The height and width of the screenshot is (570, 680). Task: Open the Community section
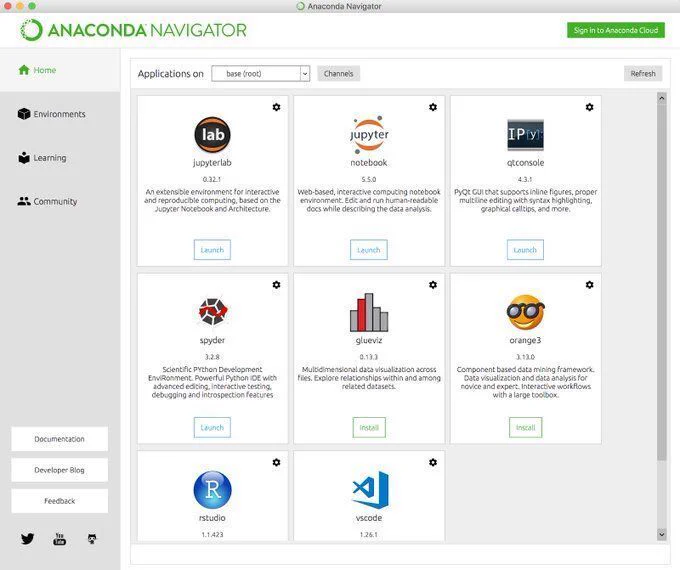[47, 201]
